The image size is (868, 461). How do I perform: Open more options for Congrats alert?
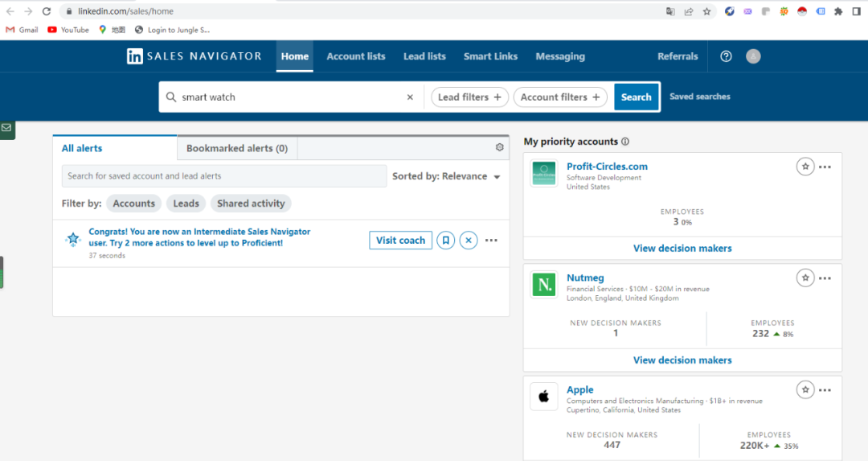(491, 241)
